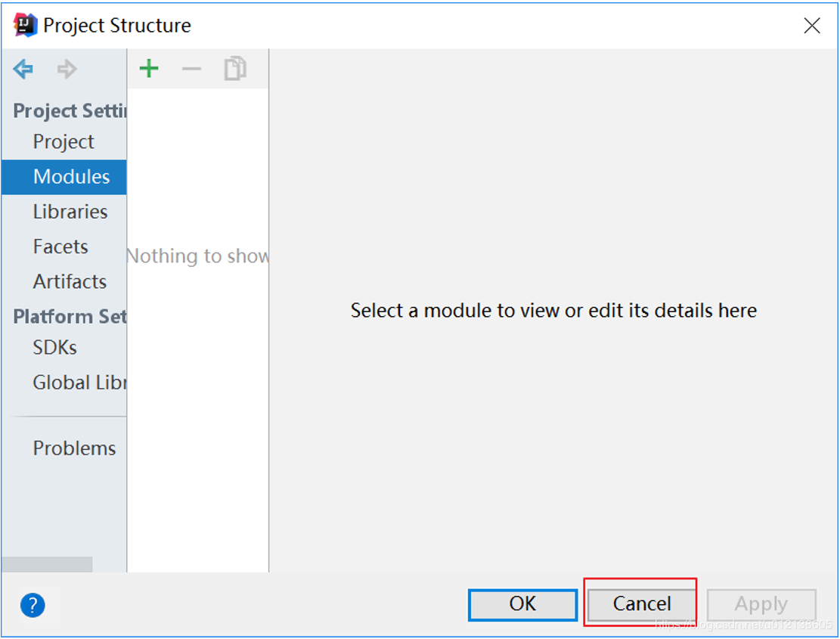Screen dimensions: 840x639
Task: Go forward with the gray right arrow
Action: point(67,69)
